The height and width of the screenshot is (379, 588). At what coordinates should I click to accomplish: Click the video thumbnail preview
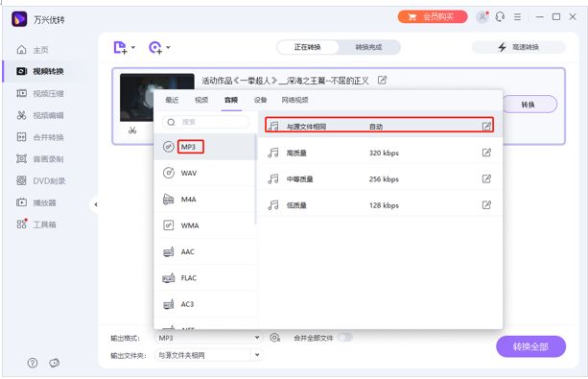pyautogui.click(x=137, y=97)
